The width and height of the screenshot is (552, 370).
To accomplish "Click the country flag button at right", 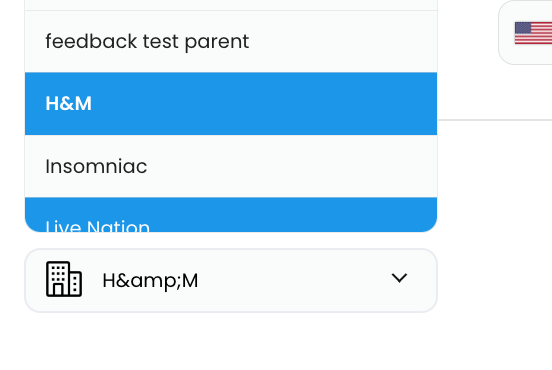I will coord(525,32).
